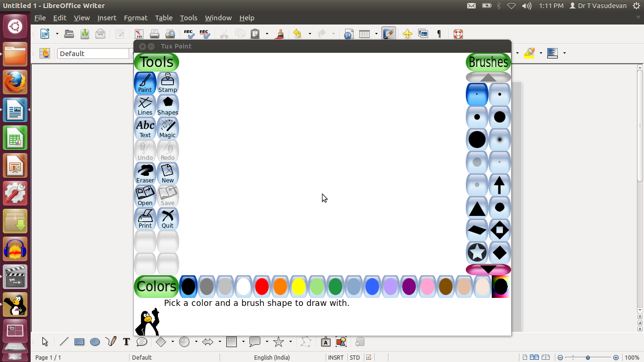644x362 pixels.
Task: Toggle INSRT insert mode in status bar
Action: pyautogui.click(x=336, y=358)
